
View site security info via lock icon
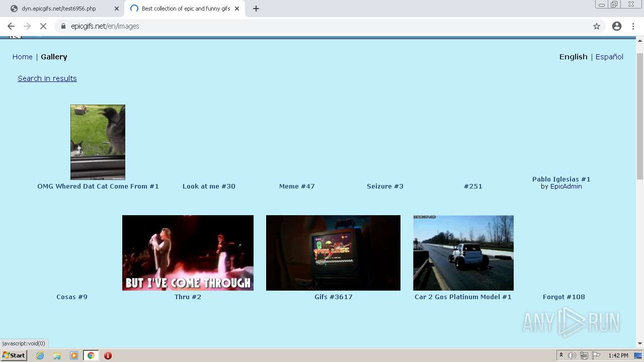pyautogui.click(x=63, y=26)
